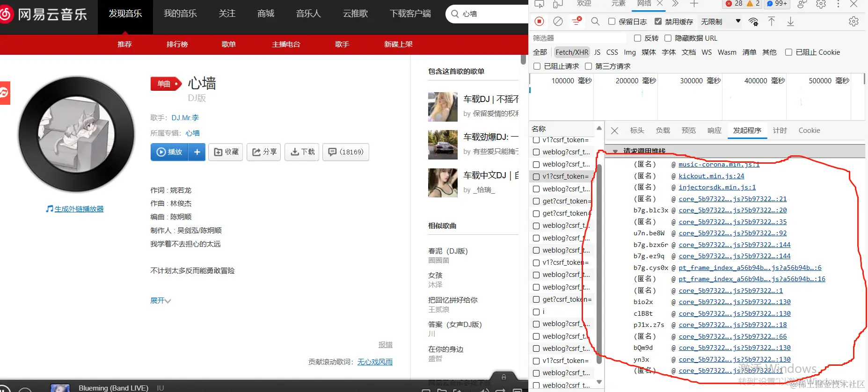Click the spinning disc album cover
Screen dimensions: 868x392
(76, 135)
